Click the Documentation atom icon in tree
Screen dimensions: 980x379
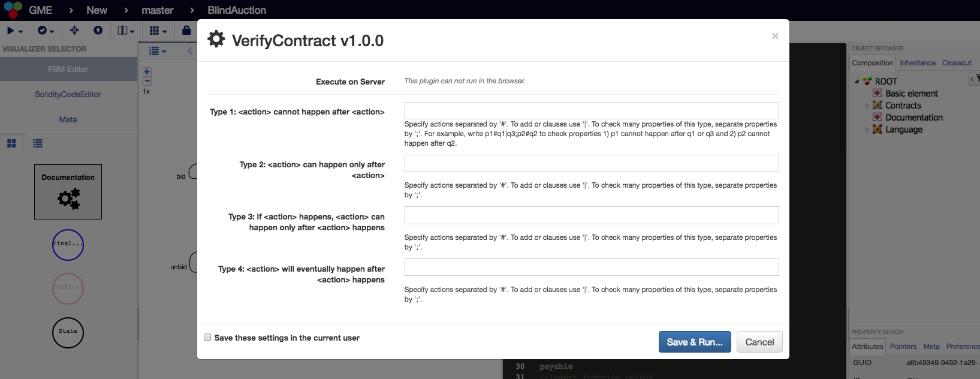coord(878,117)
